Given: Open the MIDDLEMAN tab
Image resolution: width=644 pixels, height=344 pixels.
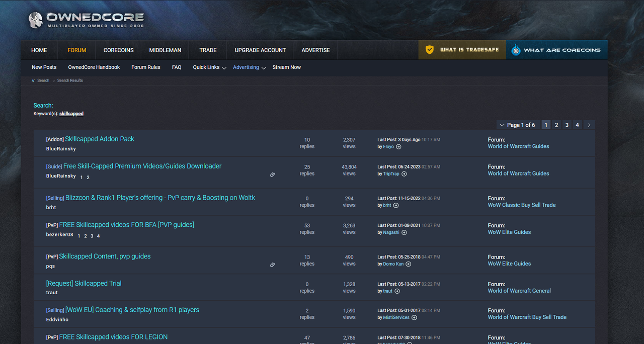Looking at the screenshot, I should pos(165,50).
